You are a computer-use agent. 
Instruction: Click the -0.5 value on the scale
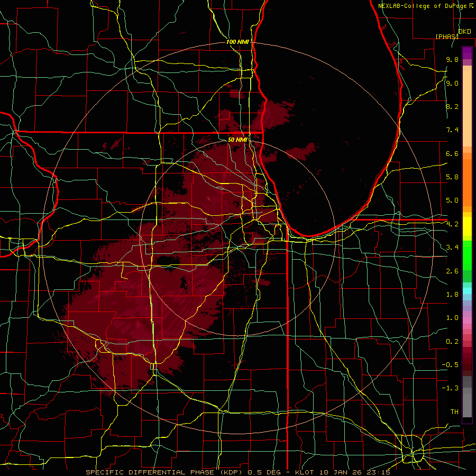450,365
